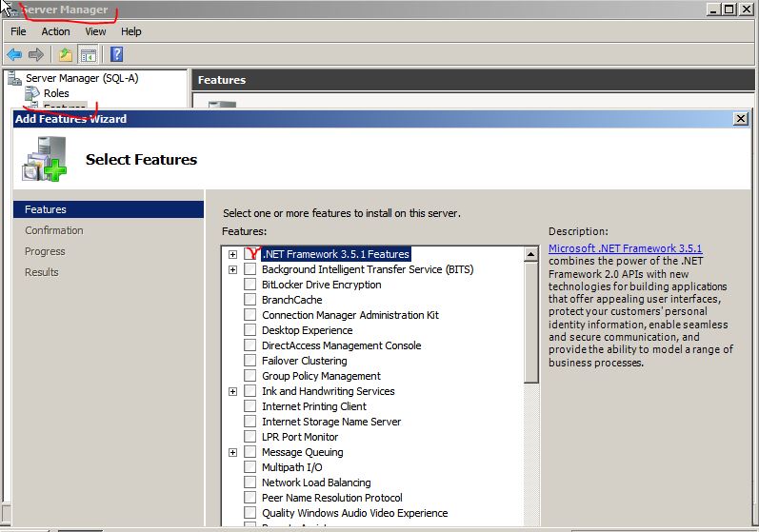Select the Roles tree node
The width and height of the screenshot is (759, 532).
pos(56,93)
